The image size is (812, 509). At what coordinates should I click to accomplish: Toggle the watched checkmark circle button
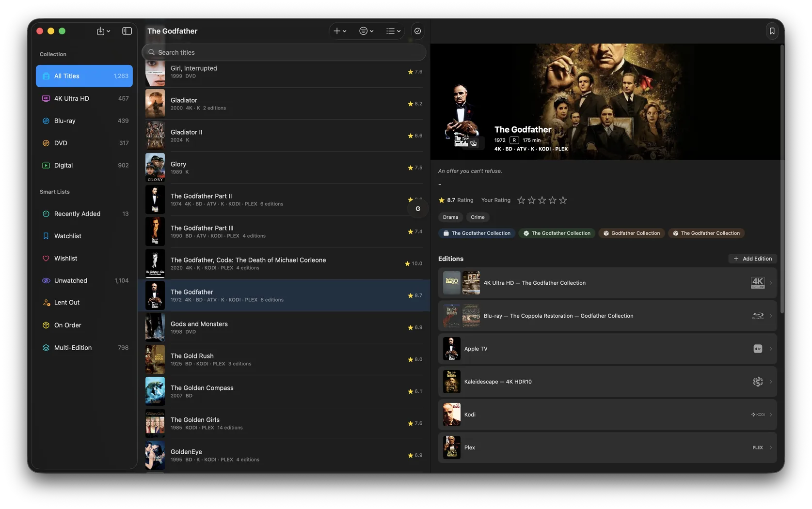click(417, 31)
